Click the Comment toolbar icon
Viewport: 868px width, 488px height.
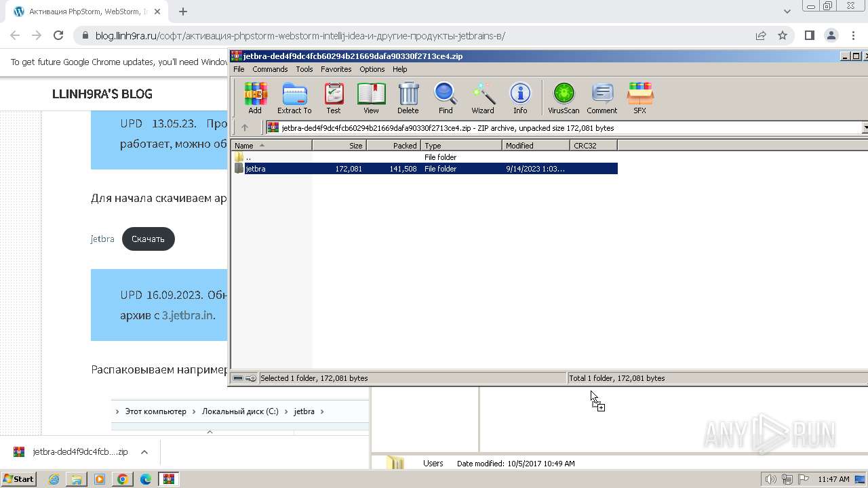[602, 98]
